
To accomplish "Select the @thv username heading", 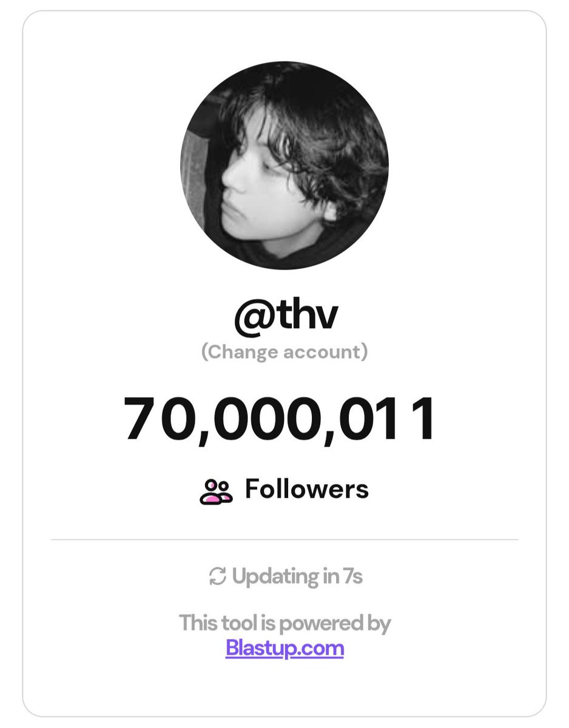I will pyautogui.click(x=284, y=316).
